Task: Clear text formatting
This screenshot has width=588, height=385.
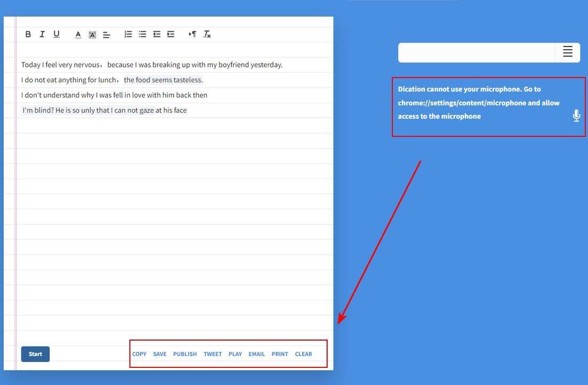Action: point(207,34)
